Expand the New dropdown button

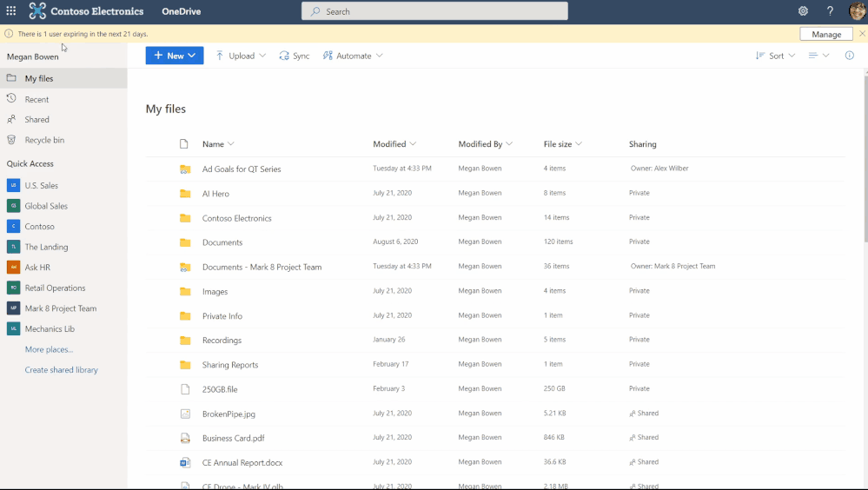pyautogui.click(x=175, y=56)
